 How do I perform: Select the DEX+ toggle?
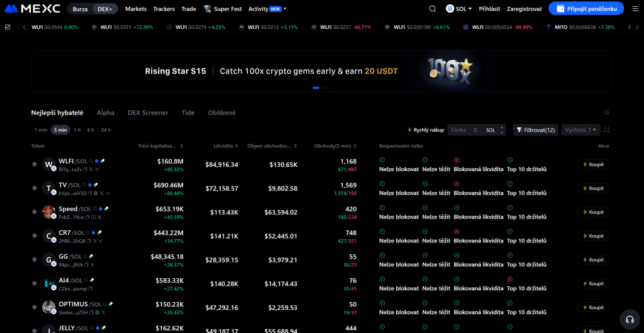click(x=105, y=9)
